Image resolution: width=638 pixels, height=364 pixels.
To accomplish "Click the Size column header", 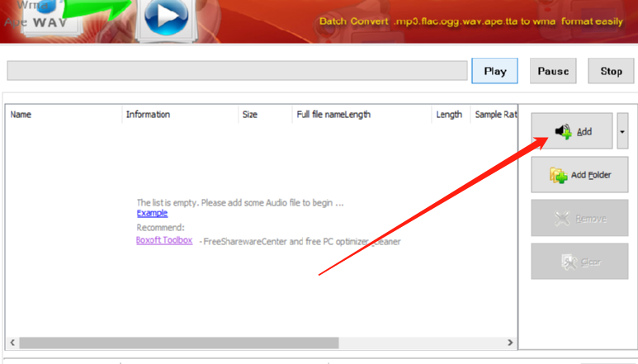I will tap(265, 115).
